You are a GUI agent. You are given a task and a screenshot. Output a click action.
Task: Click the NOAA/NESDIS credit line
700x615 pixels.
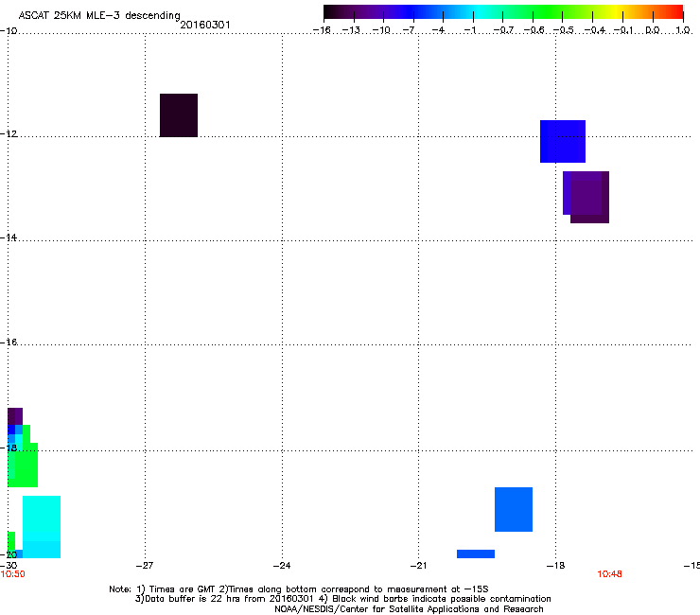(x=409, y=609)
